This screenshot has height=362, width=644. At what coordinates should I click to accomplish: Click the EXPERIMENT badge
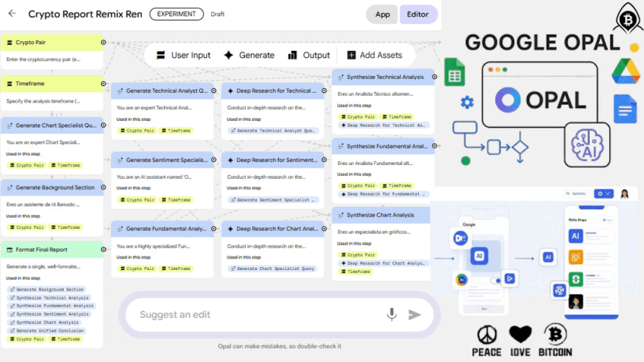(x=177, y=14)
